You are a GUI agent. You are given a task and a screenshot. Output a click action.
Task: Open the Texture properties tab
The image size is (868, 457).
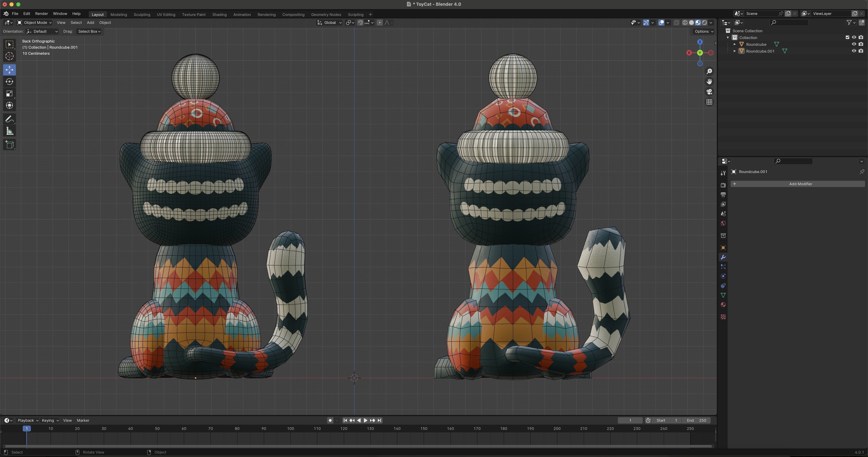click(723, 317)
